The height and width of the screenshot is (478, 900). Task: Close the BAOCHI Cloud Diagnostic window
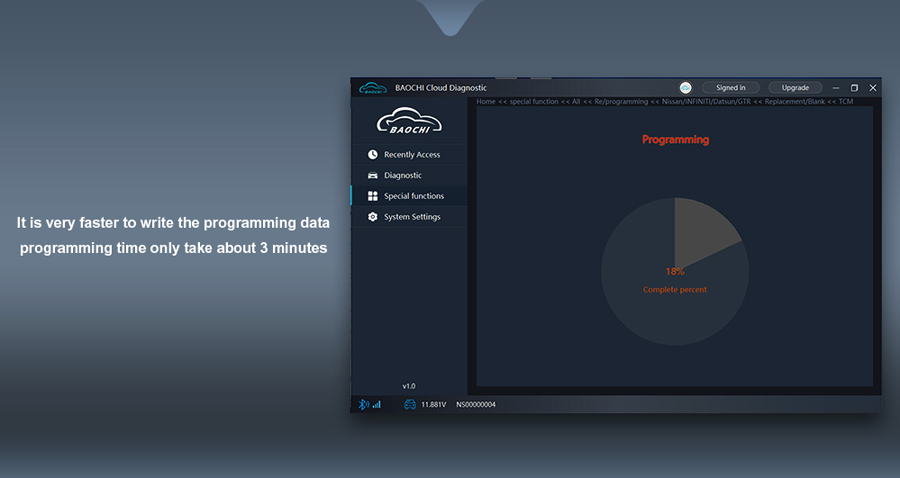872,88
